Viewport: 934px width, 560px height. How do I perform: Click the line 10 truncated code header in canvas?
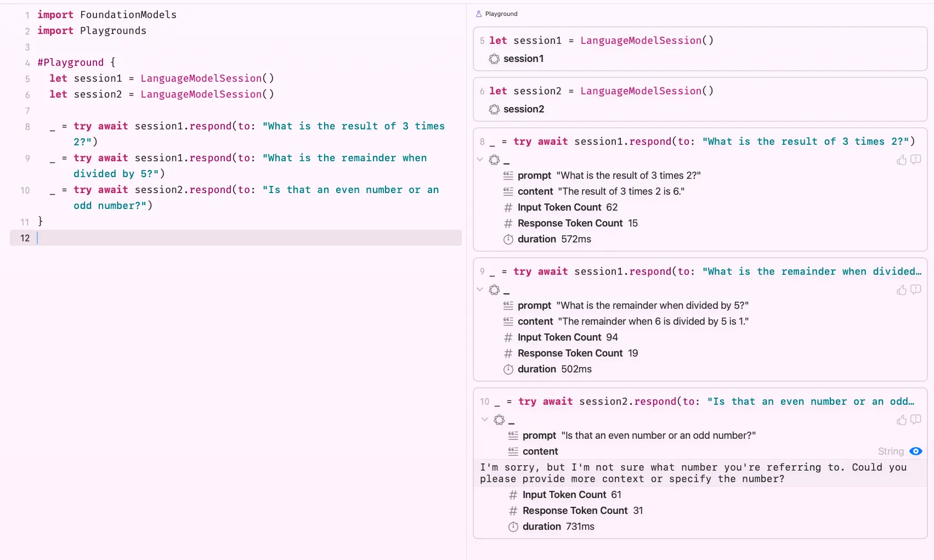[704, 401]
